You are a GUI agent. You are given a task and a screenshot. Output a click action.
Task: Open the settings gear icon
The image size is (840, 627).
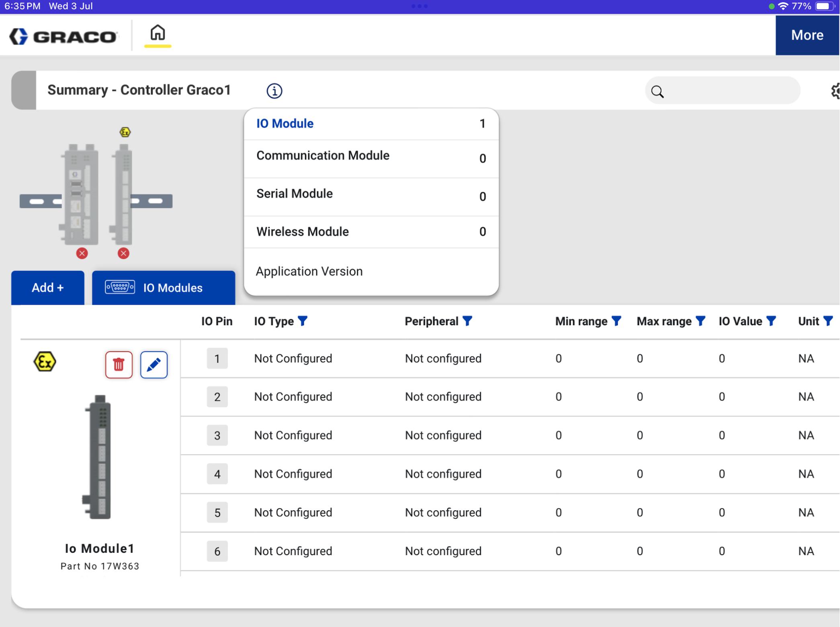pos(835,91)
